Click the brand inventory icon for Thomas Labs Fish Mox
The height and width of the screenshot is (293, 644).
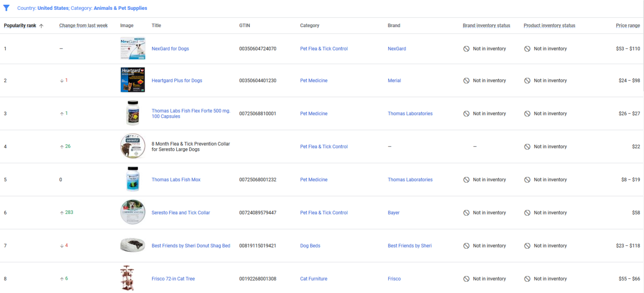tap(466, 180)
